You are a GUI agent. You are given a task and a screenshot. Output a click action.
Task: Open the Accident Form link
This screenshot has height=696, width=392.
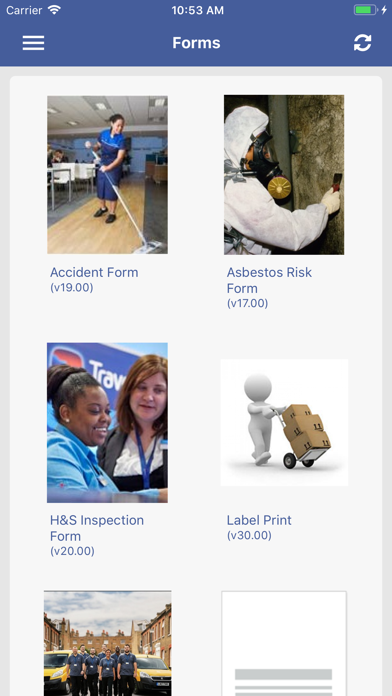(94, 272)
